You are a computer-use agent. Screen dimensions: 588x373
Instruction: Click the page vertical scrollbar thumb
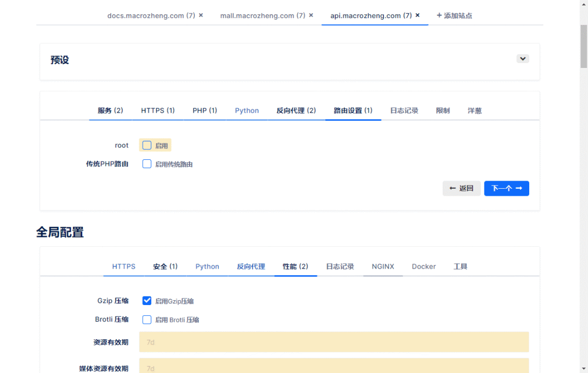click(584, 46)
